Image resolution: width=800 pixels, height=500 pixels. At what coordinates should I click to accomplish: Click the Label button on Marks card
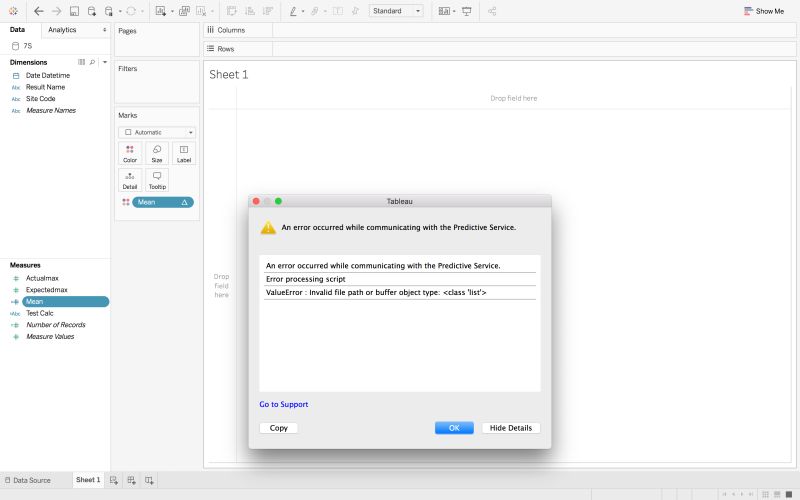pyautogui.click(x=184, y=153)
